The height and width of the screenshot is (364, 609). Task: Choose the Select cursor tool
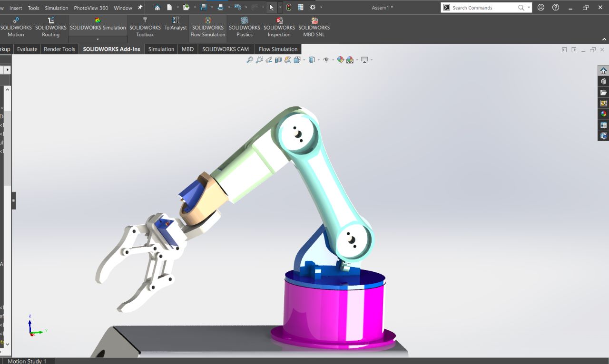[x=271, y=8]
